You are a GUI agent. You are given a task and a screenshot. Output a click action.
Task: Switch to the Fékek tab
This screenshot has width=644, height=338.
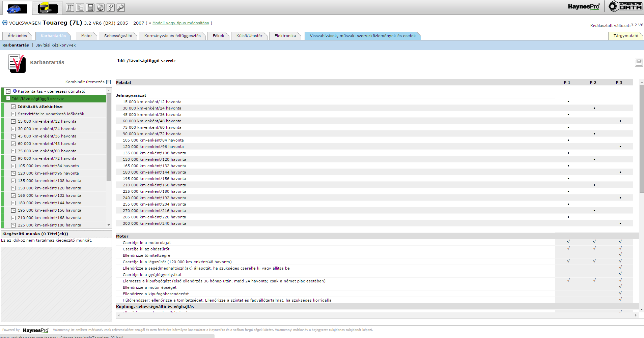(218, 36)
